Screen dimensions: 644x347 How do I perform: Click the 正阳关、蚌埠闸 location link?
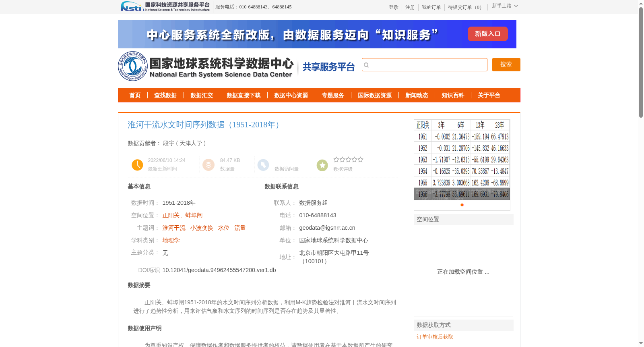(182, 216)
